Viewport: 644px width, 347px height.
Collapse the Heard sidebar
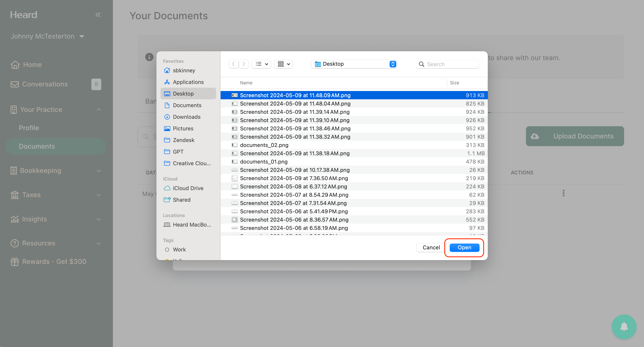tap(98, 15)
